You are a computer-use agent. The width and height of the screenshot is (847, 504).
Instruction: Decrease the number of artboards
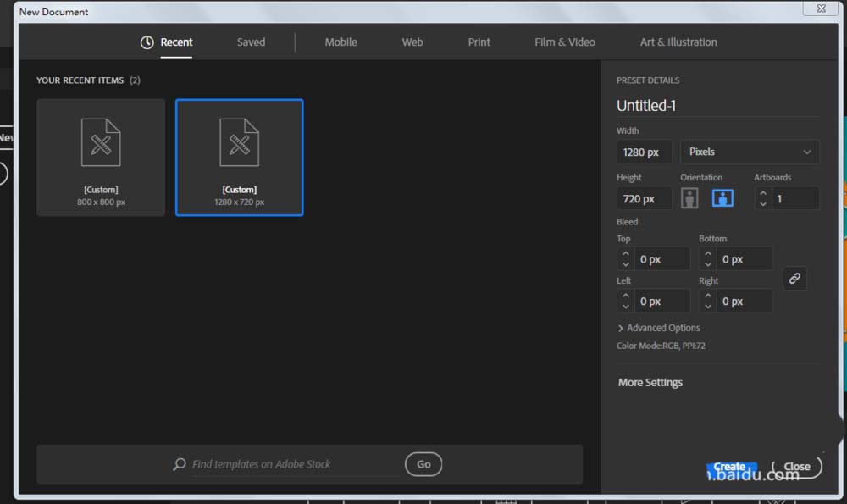763,203
